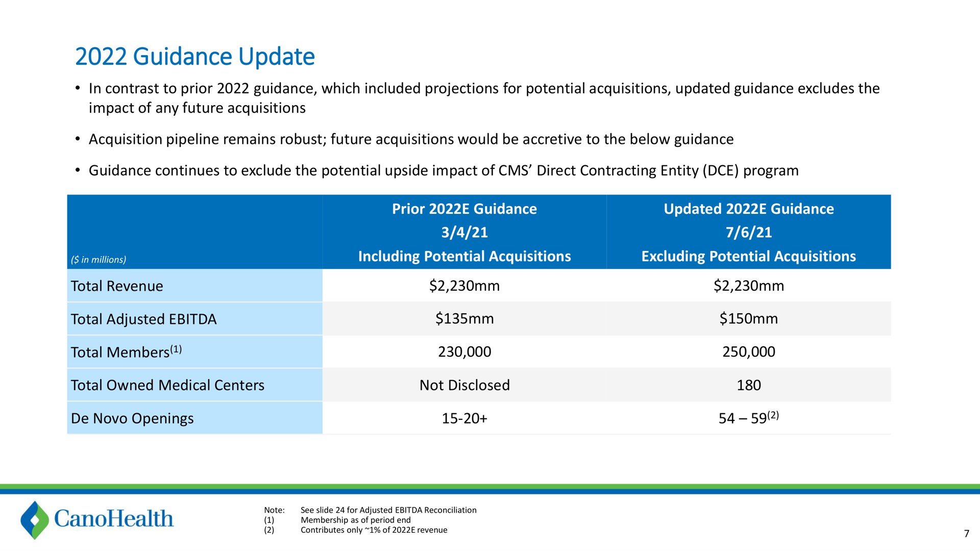Click the '$150mm' updated EBITDA value

click(x=749, y=319)
